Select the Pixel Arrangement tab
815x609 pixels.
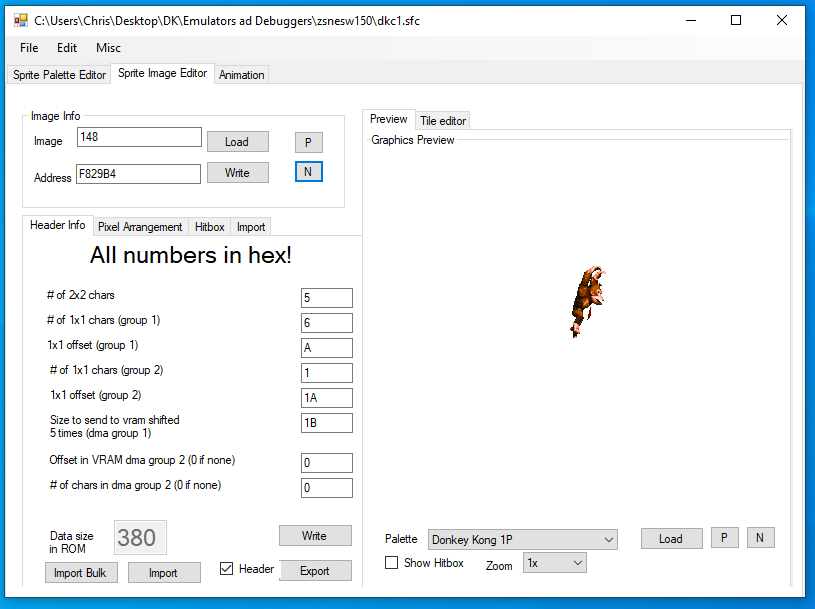click(x=140, y=227)
